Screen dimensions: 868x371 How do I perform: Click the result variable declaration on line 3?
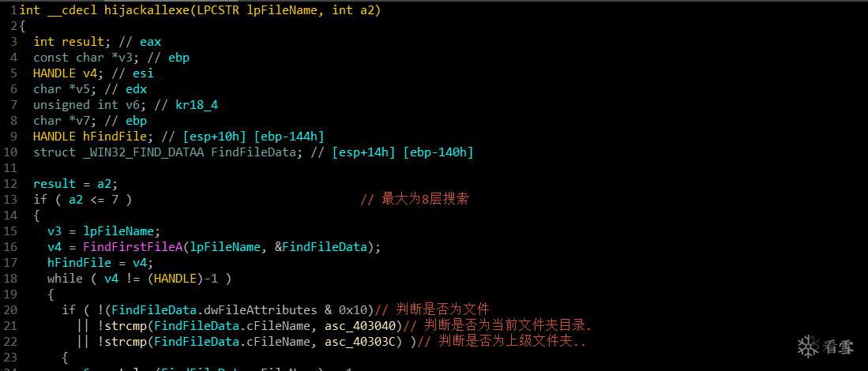pos(83,41)
